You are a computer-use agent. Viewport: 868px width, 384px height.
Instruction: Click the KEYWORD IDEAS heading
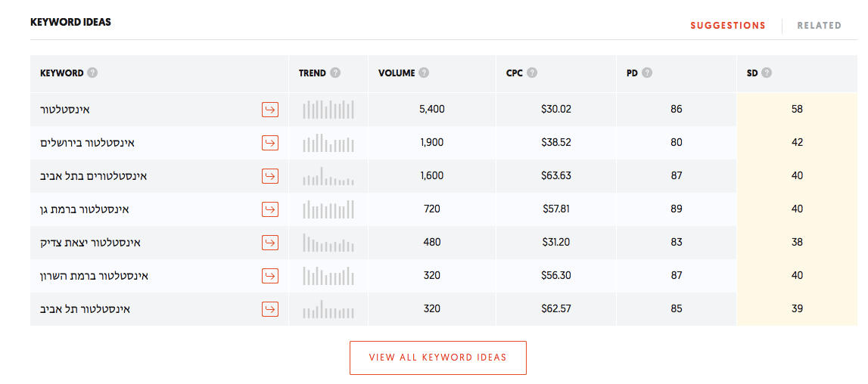tap(70, 23)
